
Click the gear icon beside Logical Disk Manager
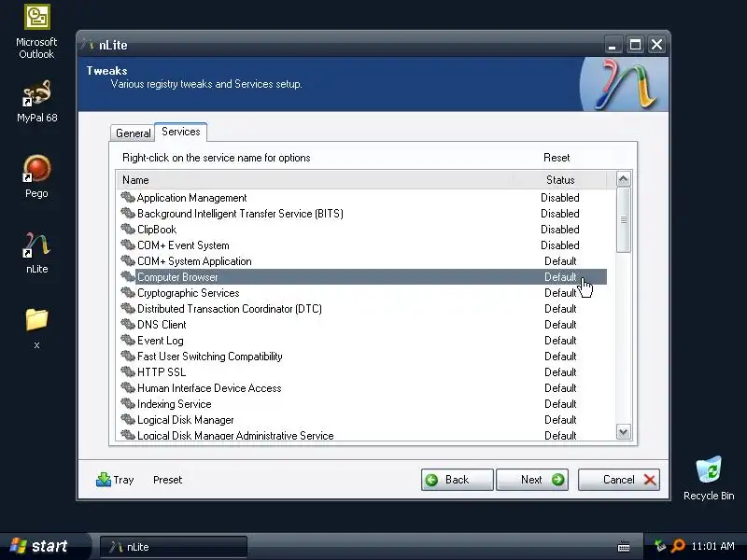128,419
